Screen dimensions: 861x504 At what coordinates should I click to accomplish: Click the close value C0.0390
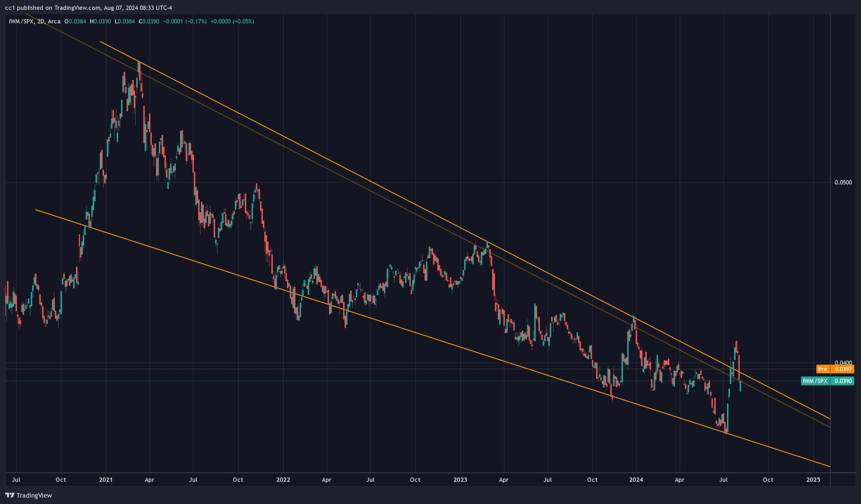click(149, 21)
